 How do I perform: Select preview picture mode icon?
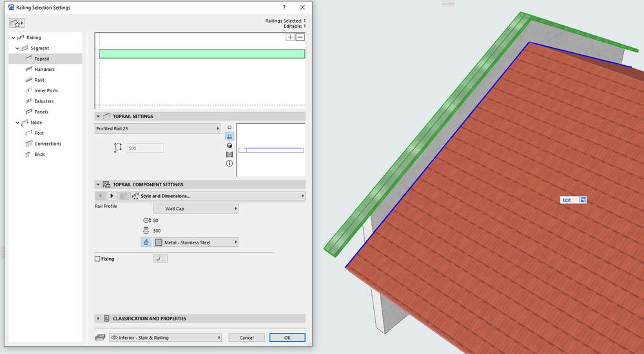click(x=229, y=154)
